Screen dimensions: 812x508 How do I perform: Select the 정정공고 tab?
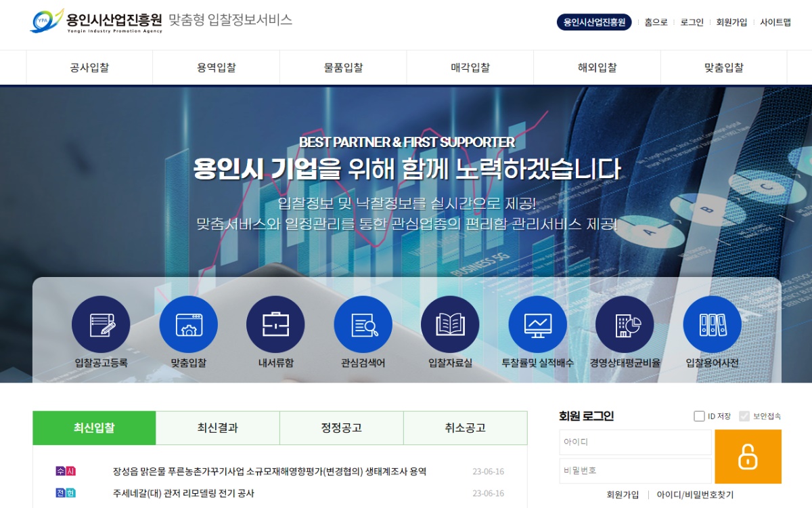pyautogui.click(x=342, y=428)
